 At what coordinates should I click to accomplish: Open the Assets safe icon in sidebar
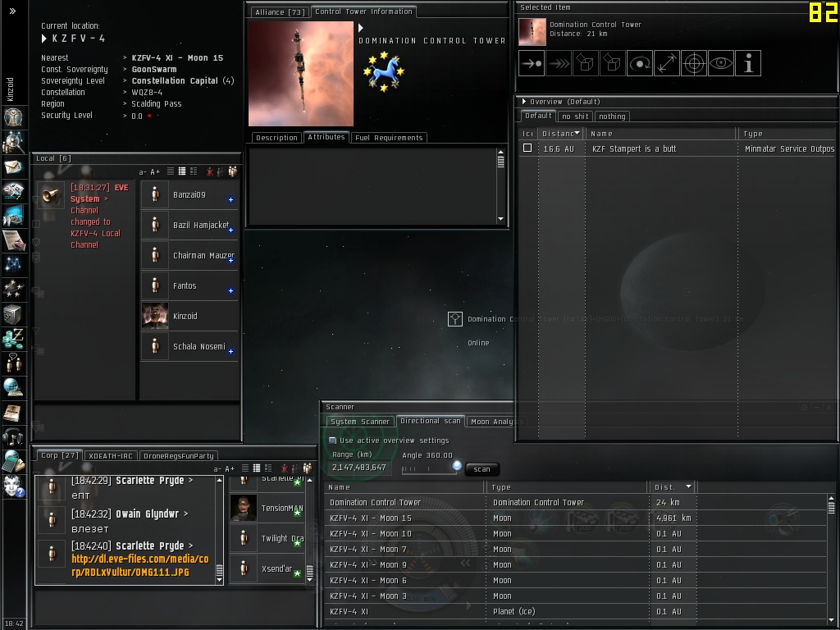[x=13, y=314]
